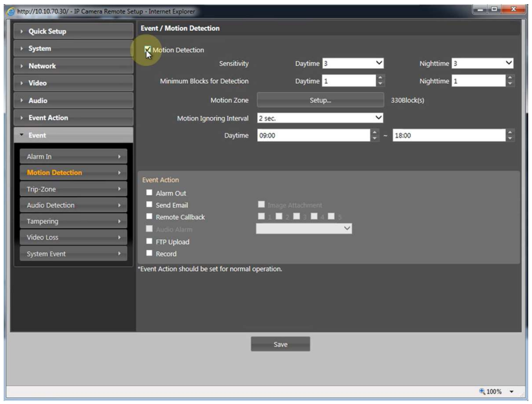Screen dimensions: 532x404
Task: Click the Internet Explorer icon in title bar
Action: coord(11,11)
